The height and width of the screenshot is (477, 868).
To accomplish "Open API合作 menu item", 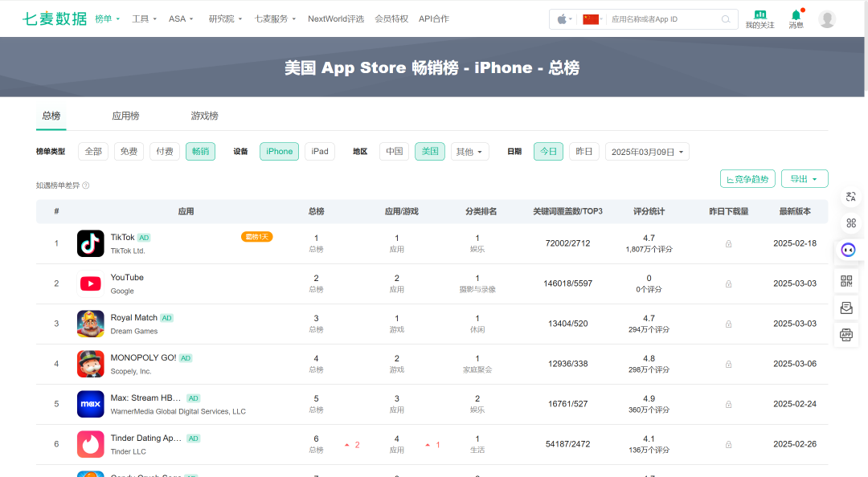I will pyautogui.click(x=434, y=18).
